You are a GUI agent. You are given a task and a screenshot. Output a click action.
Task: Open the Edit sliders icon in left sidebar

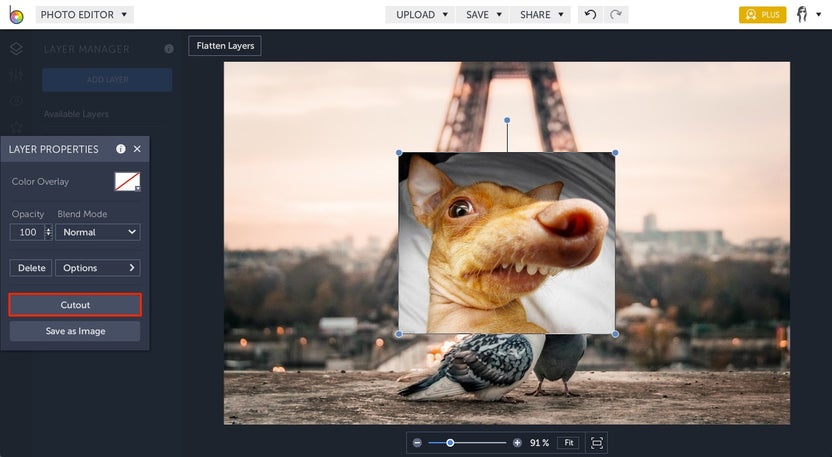tap(15, 75)
